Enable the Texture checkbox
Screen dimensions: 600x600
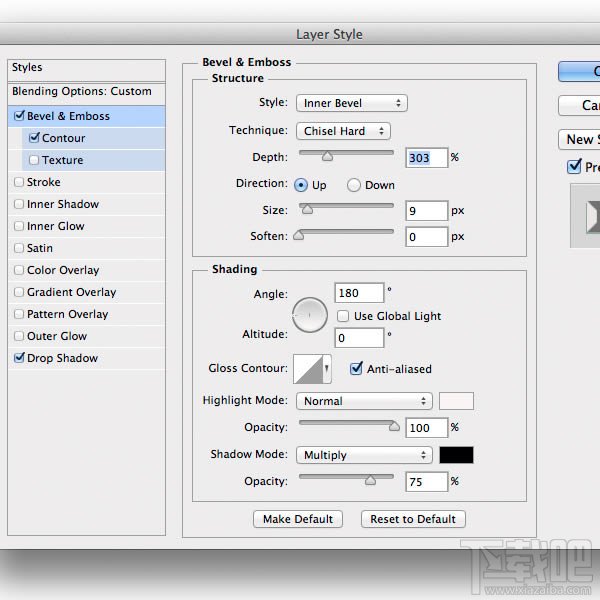coord(34,160)
